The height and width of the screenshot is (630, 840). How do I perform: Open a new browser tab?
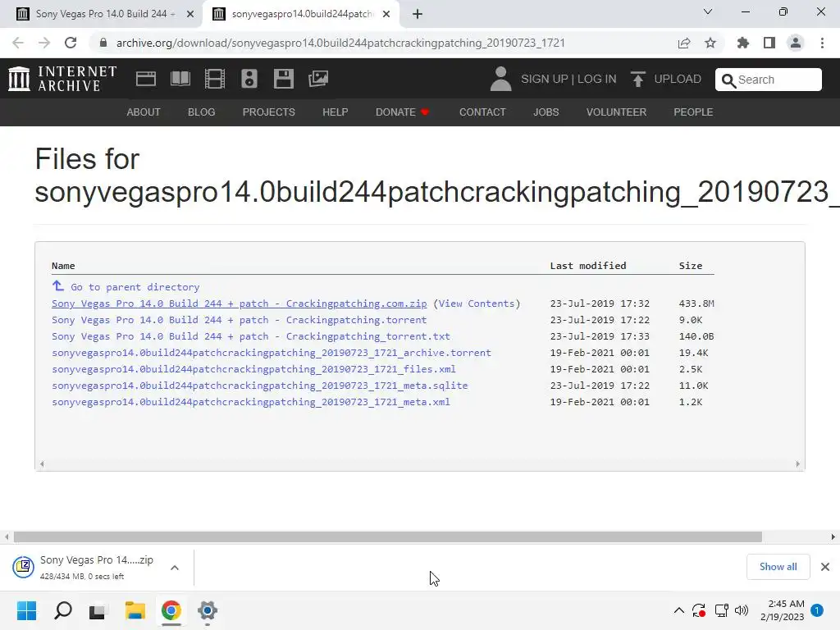pyautogui.click(x=418, y=14)
